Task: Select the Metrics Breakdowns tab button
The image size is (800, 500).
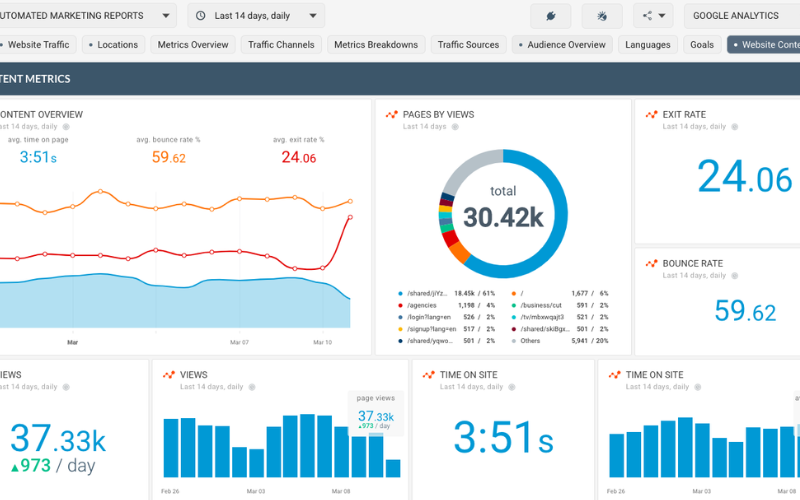Action: (376, 45)
